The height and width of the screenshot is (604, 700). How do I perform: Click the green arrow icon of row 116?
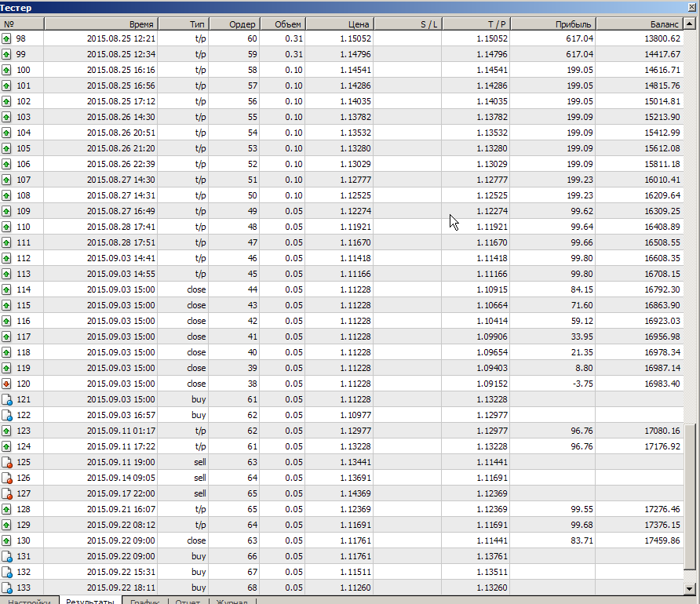(x=6, y=321)
